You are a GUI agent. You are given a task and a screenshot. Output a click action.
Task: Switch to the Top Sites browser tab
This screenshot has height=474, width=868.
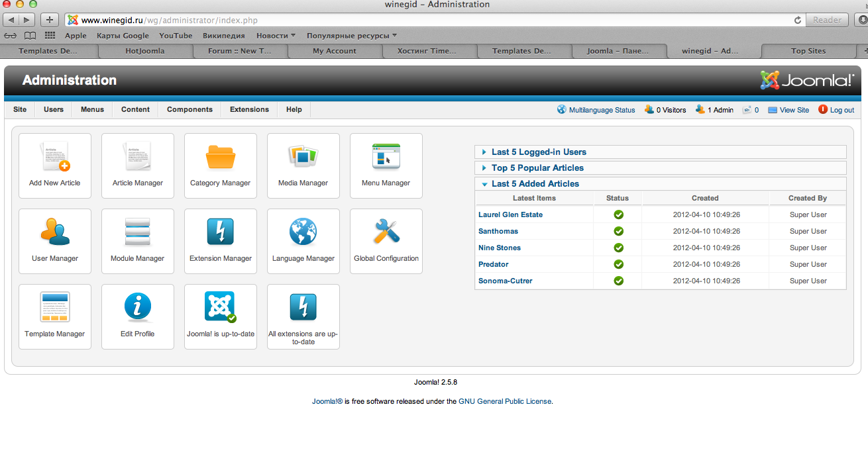click(x=808, y=51)
